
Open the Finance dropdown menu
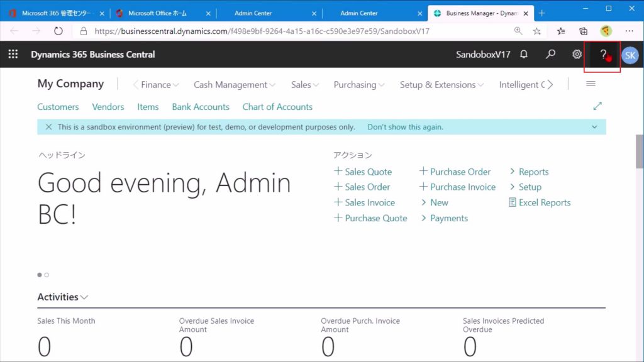pyautogui.click(x=160, y=85)
